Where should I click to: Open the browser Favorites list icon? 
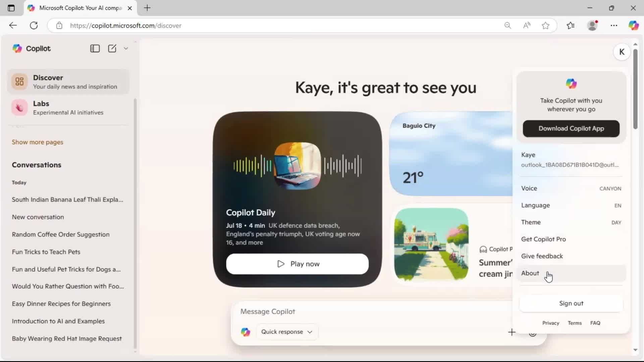pyautogui.click(x=571, y=25)
